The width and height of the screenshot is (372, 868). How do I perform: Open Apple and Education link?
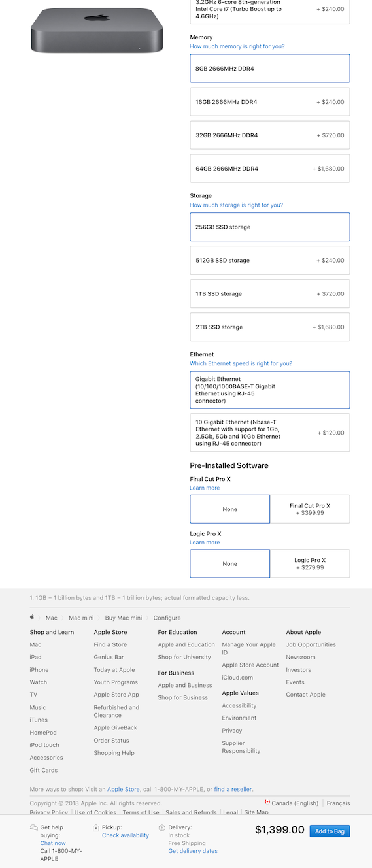(x=186, y=644)
